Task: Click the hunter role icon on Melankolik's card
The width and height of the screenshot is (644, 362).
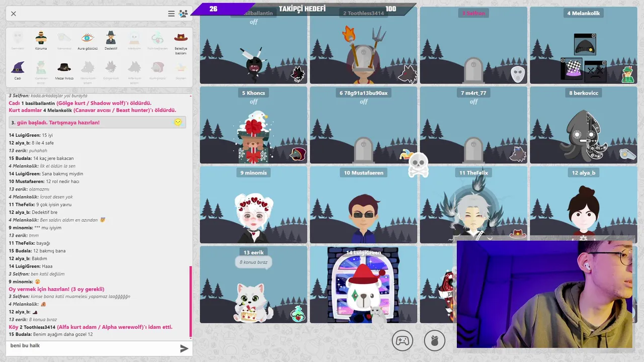Action: pyautogui.click(x=627, y=75)
